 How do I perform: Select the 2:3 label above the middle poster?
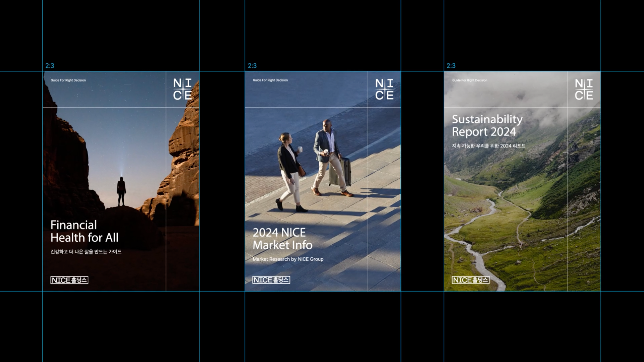(252, 66)
